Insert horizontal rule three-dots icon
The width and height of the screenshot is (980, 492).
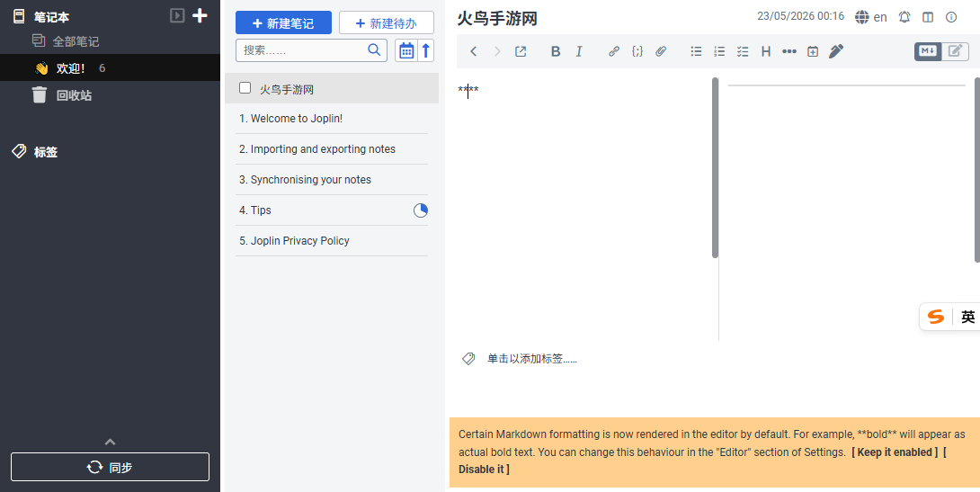coord(789,51)
